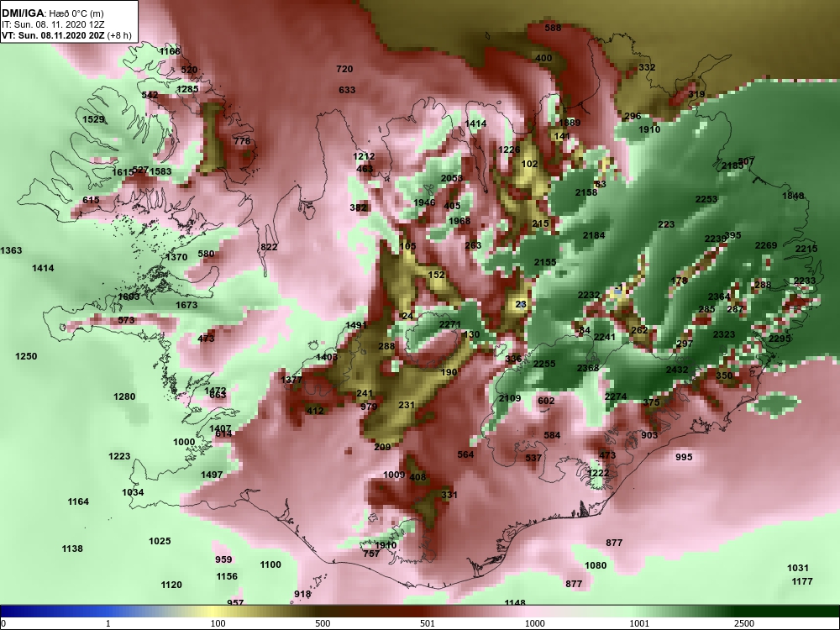Screen dimensions: 840x630
Task: Click the map value 1848
Action: point(793,196)
